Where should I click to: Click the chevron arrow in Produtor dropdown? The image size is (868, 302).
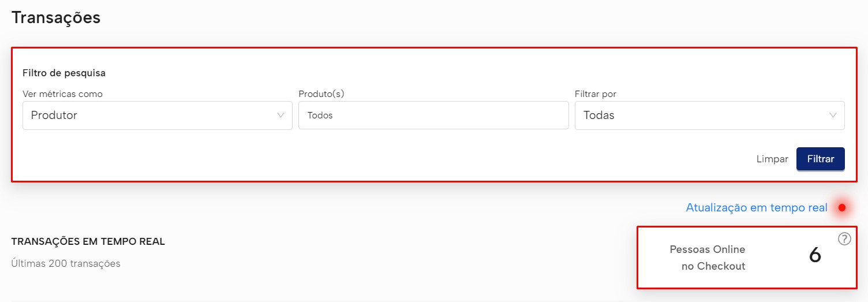click(281, 115)
